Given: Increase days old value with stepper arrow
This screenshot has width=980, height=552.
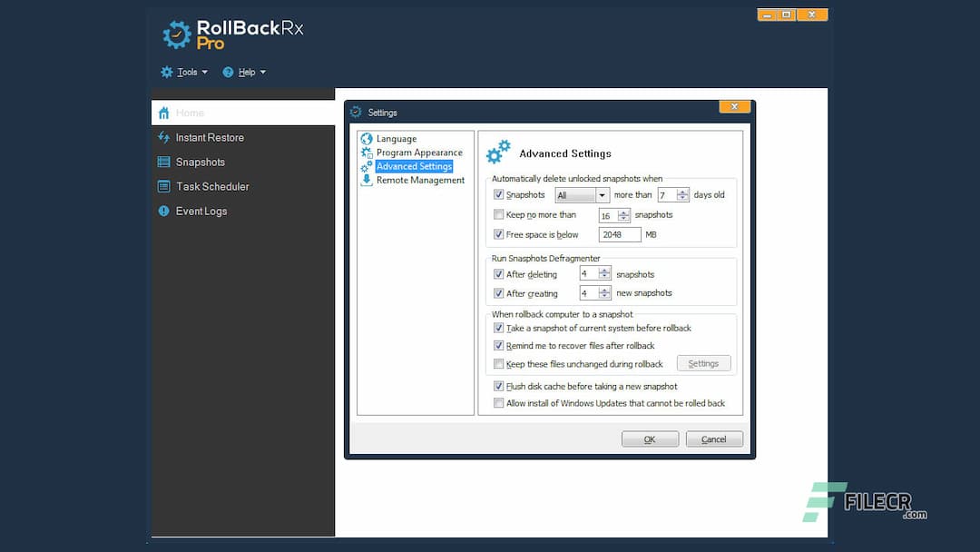Looking at the screenshot, I should (682, 192).
